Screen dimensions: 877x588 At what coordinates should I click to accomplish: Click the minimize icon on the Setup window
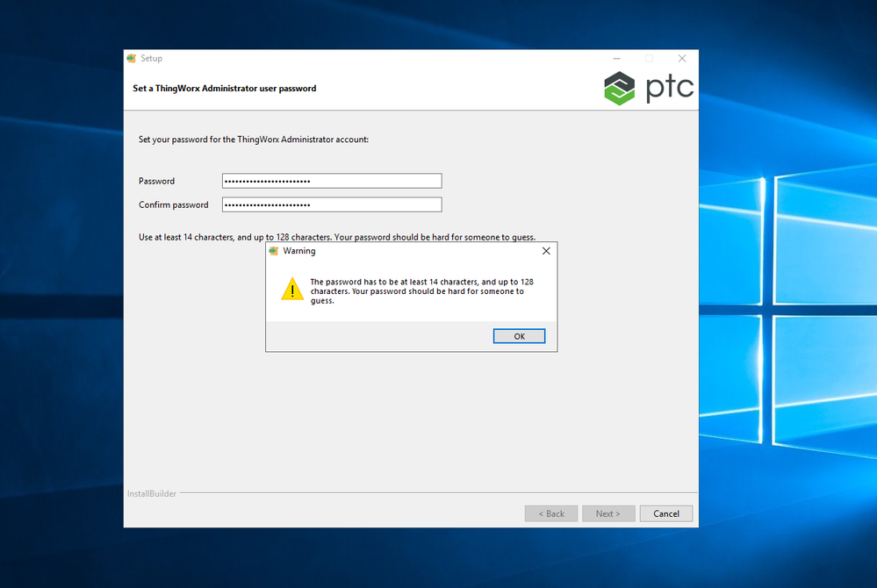(615, 58)
